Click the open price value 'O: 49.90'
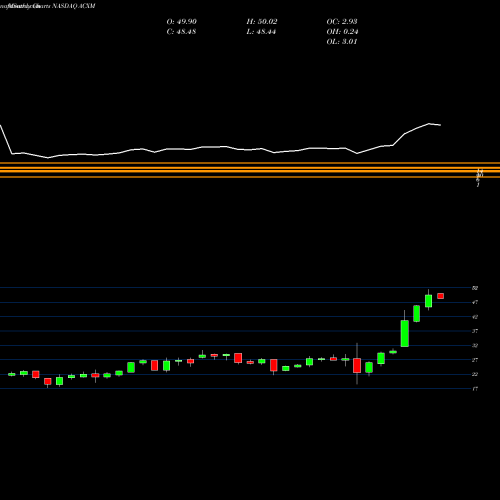Image resolution: width=500 pixels, height=500 pixels. click(181, 22)
